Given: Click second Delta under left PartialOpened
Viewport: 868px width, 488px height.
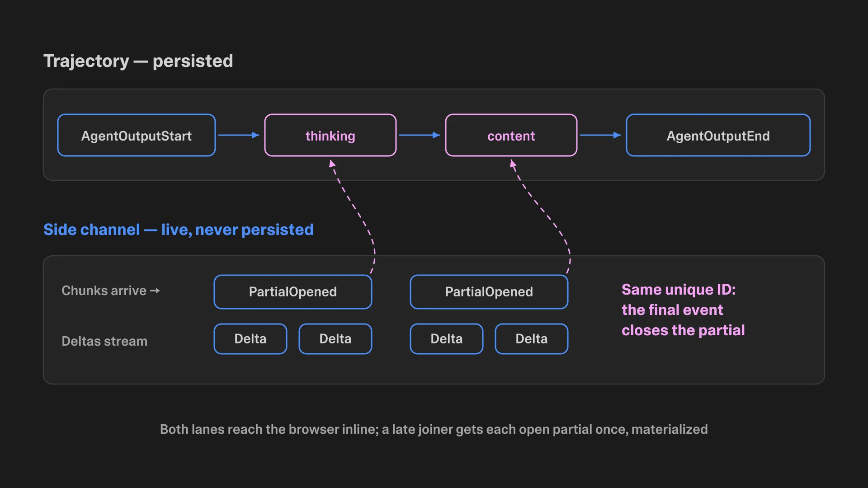Looking at the screenshot, I should click(x=335, y=339).
